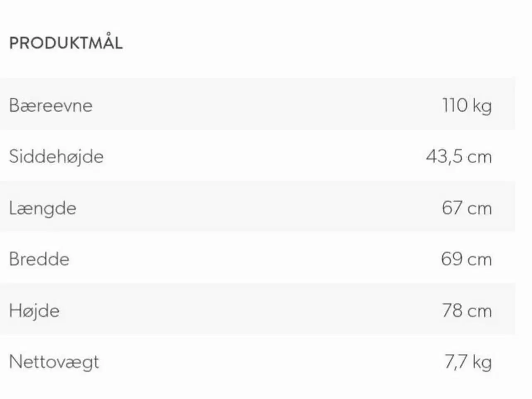Viewport: 532px width, 399px height.
Task: Click the middle of the Bæreevne row
Action: (258, 105)
